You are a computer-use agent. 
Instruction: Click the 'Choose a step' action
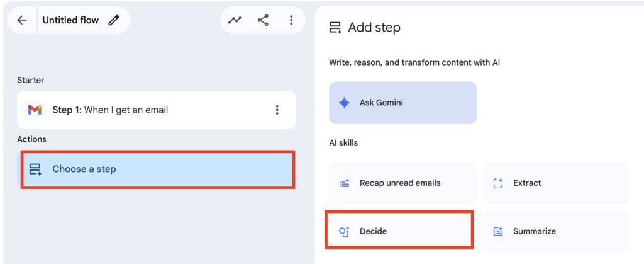coord(157,169)
